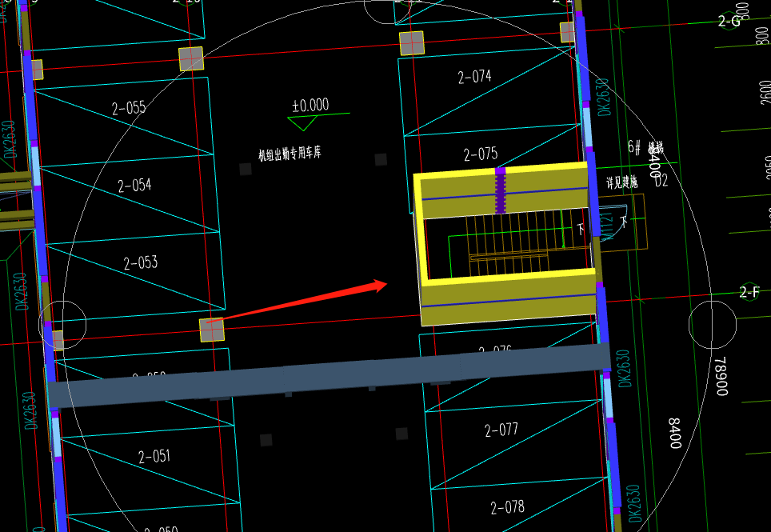Click the 6# stair label text
The width and height of the screenshot is (771, 532).
(633, 146)
